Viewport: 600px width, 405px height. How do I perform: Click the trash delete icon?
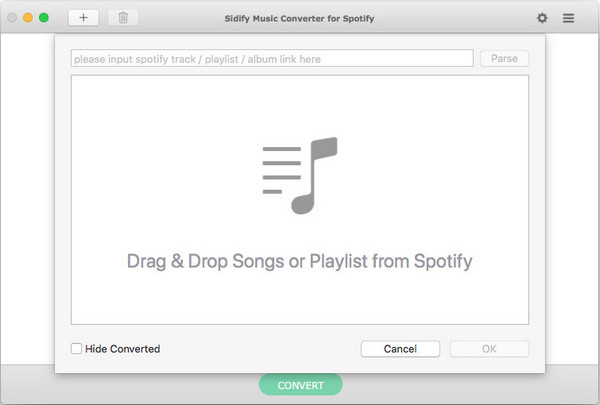click(x=123, y=18)
